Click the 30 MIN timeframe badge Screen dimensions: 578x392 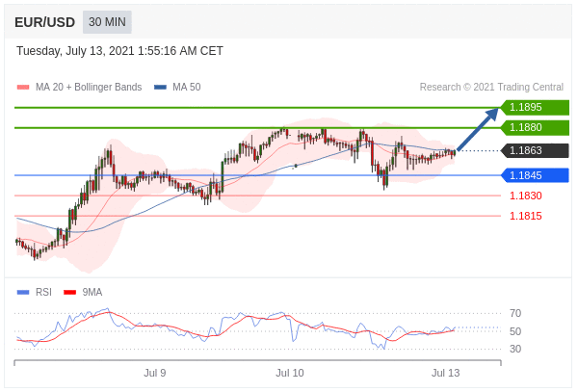(x=107, y=22)
